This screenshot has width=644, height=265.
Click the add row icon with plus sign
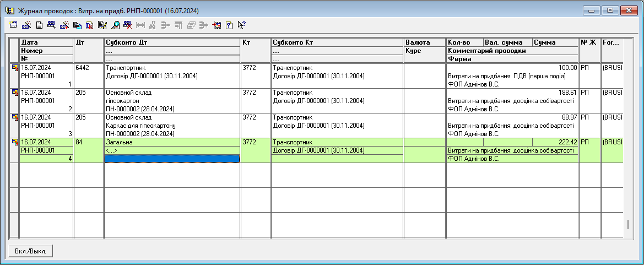52,25
